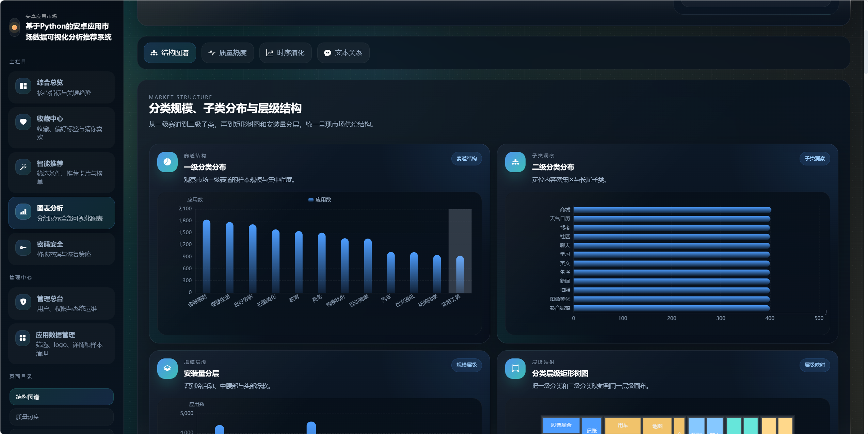Click the 子类洞察 badge button
868x434 pixels.
click(814, 159)
